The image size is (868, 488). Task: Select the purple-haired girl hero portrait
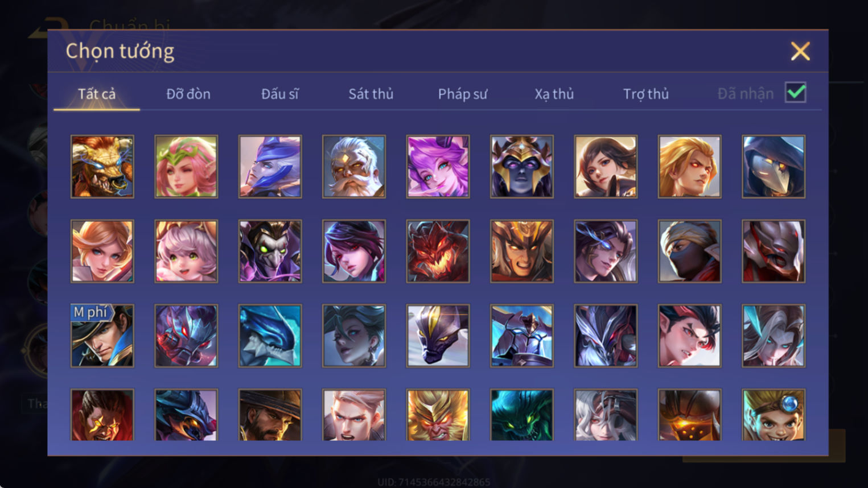click(438, 167)
